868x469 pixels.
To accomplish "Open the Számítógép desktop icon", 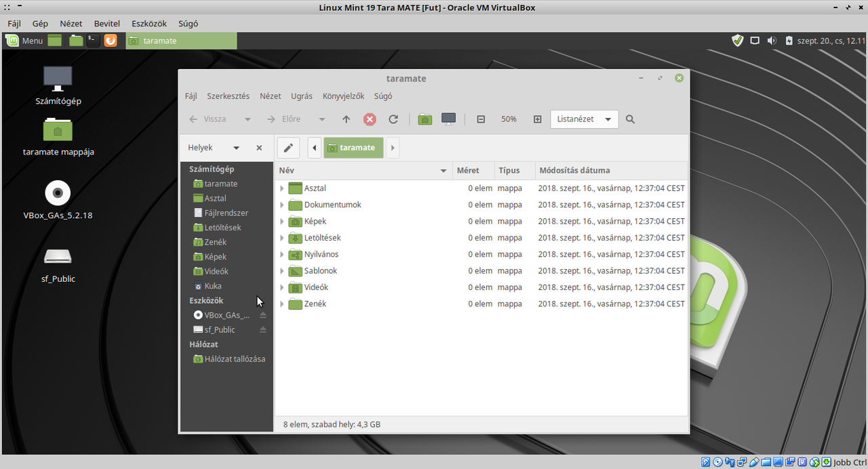I will point(58,86).
